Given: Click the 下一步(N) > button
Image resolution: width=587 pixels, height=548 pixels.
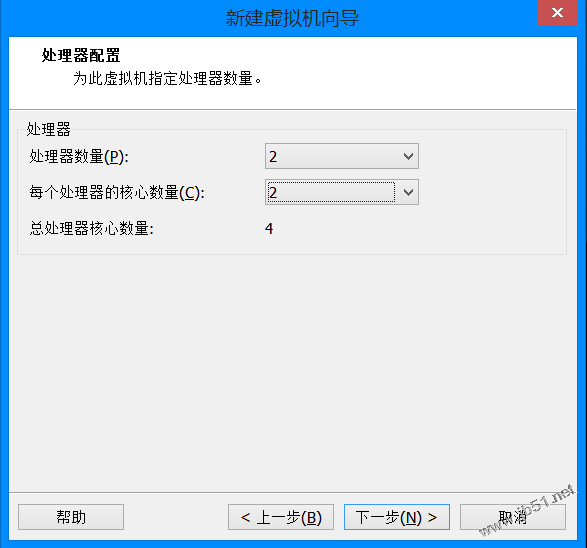Looking at the screenshot, I should tap(396, 517).
